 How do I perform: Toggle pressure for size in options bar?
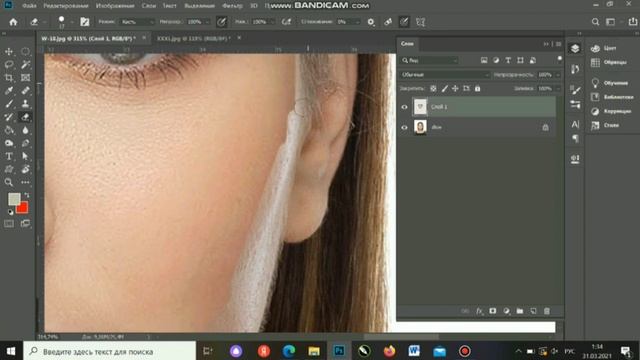(x=404, y=22)
